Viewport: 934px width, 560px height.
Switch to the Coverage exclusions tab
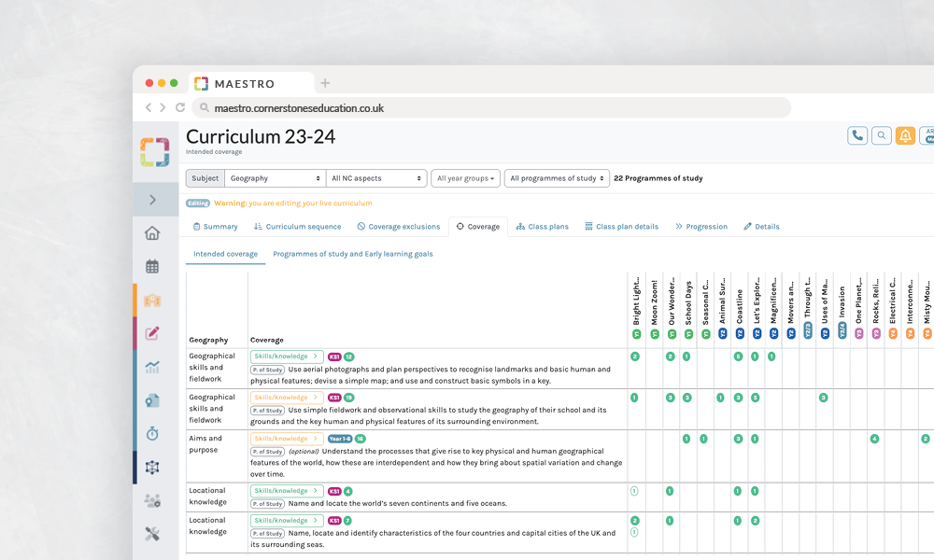398,227
